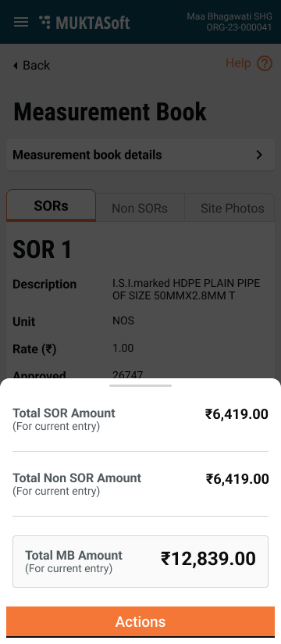Image resolution: width=281 pixels, height=644 pixels.
Task: Open the Measurement book details row
Action: (x=140, y=155)
